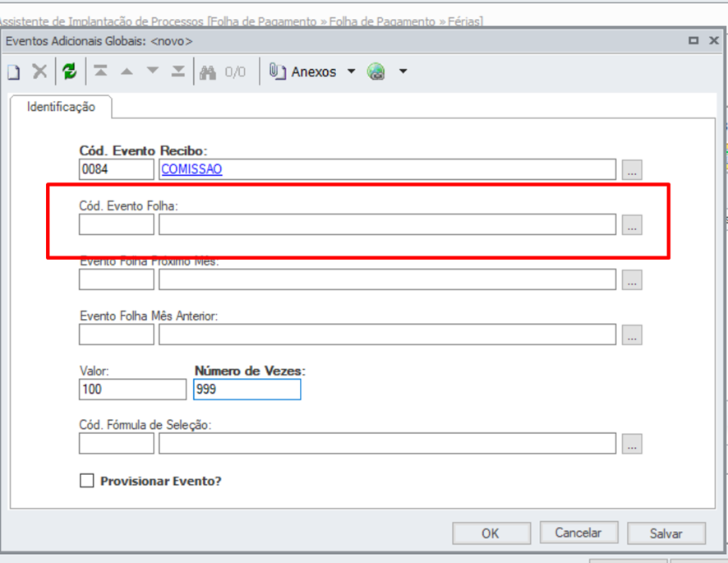The height and width of the screenshot is (563, 728).
Task: Toggle the Provisionar Evento checkbox
Action: [87, 480]
